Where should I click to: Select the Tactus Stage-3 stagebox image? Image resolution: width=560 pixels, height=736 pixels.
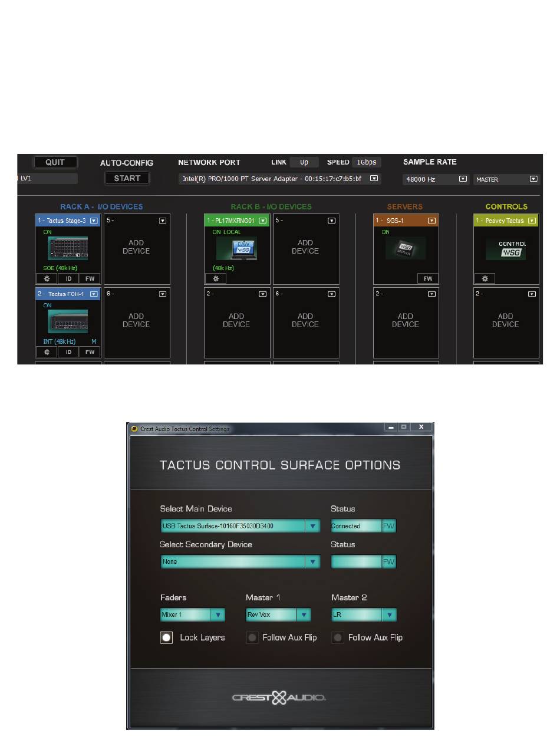68,249
